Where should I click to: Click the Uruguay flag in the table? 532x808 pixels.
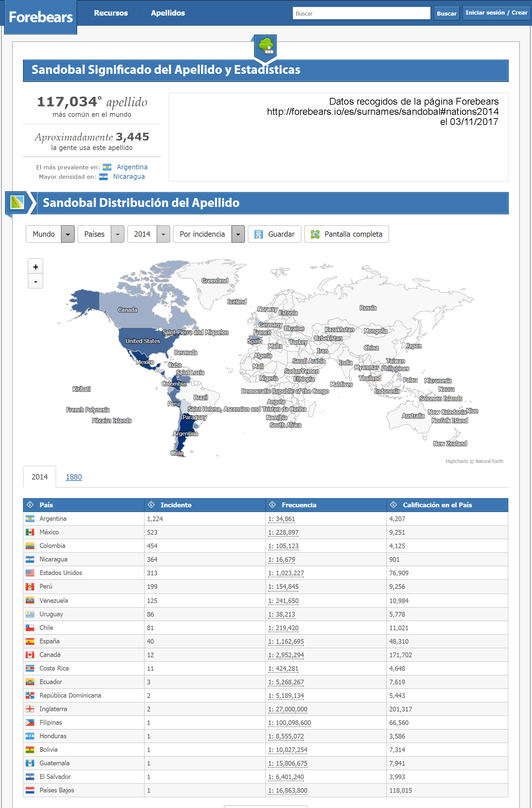click(30, 614)
